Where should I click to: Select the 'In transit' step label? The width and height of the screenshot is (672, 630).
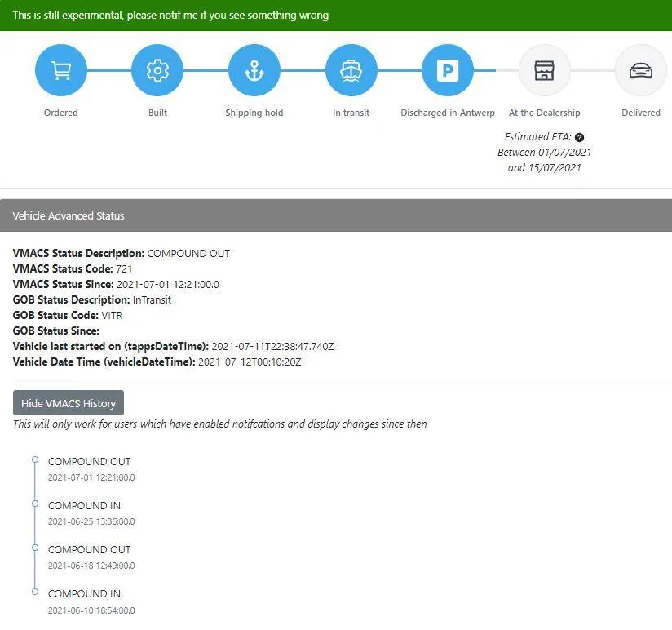pyautogui.click(x=351, y=113)
